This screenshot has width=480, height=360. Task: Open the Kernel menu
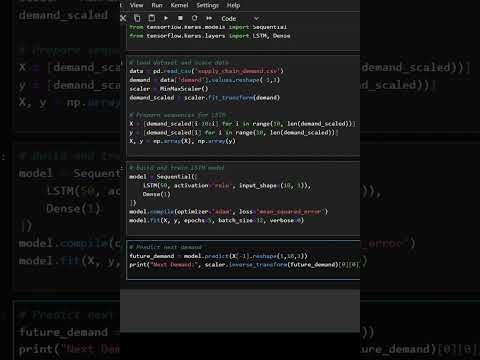(x=179, y=5)
